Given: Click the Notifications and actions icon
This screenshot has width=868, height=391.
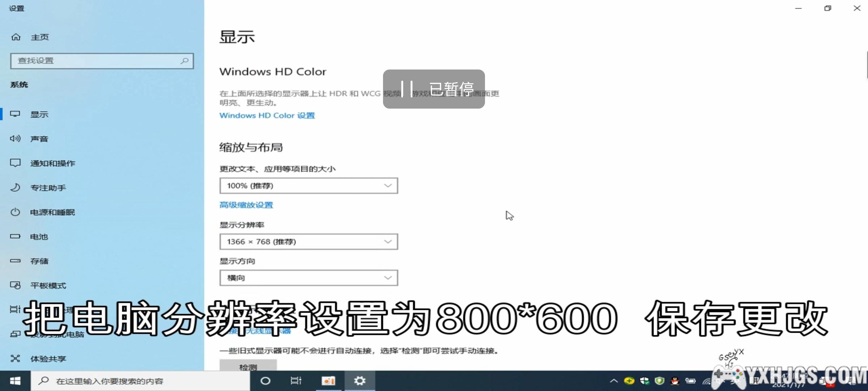Looking at the screenshot, I should click(15, 163).
